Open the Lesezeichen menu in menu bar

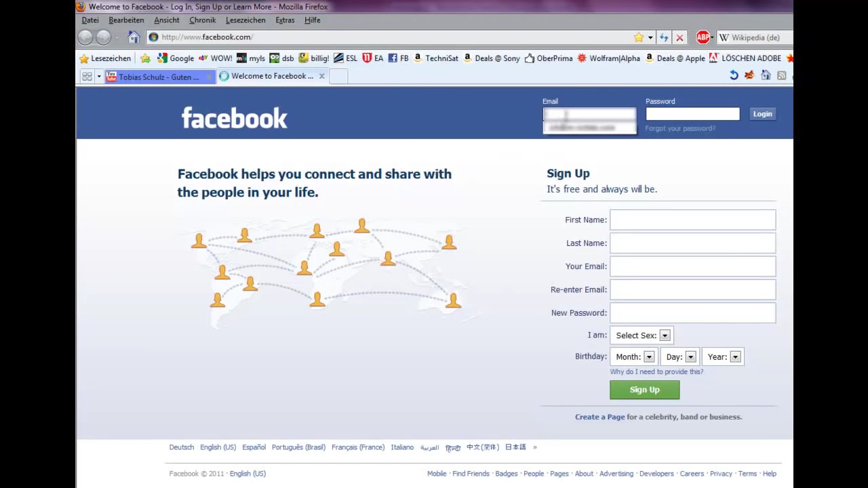coord(245,20)
